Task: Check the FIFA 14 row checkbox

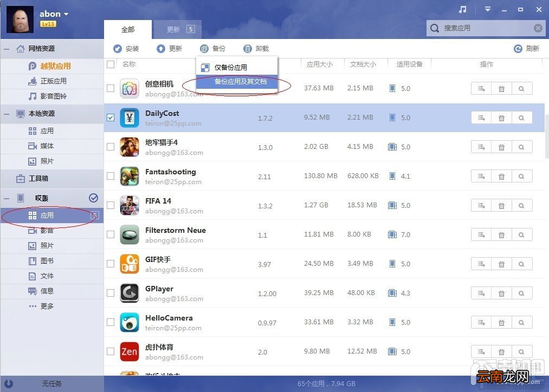Action: (x=111, y=205)
